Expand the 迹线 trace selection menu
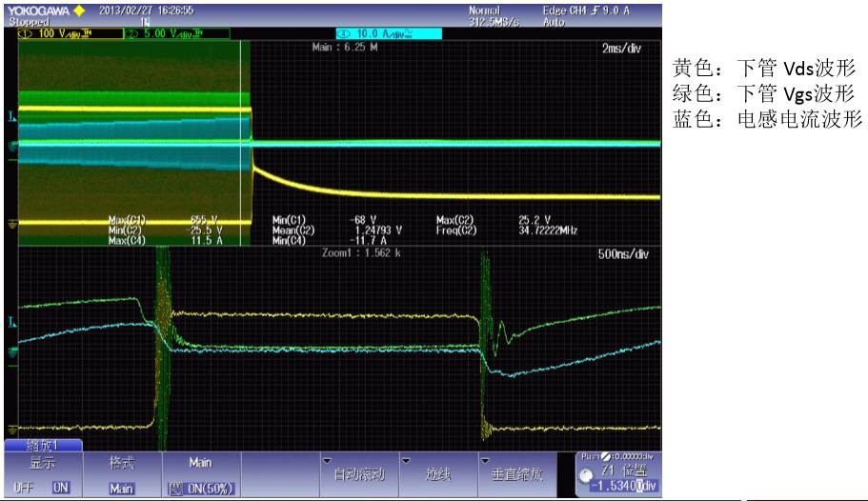 tap(437, 474)
